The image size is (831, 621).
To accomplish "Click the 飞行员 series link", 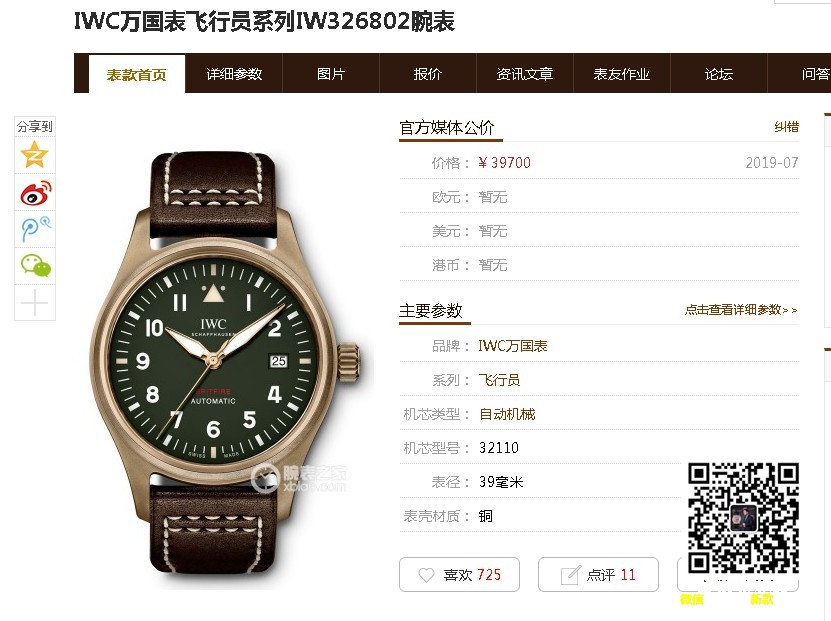I will click(499, 380).
